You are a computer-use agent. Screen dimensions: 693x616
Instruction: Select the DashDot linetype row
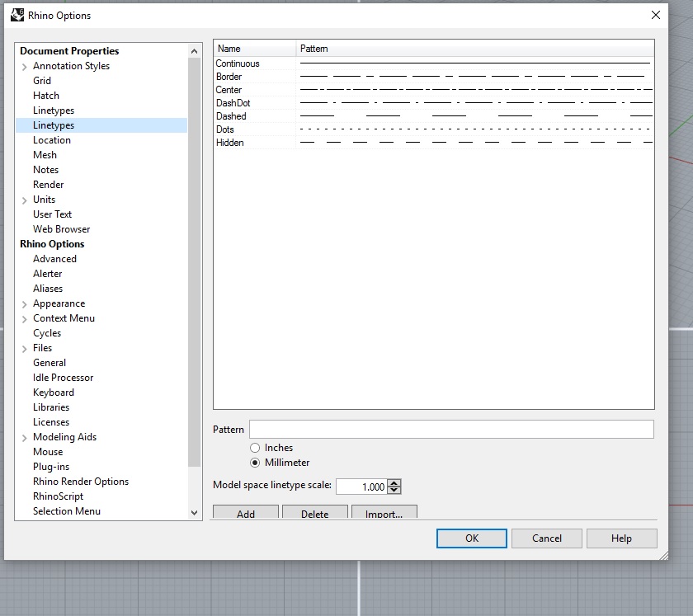click(x=434, y=103)
